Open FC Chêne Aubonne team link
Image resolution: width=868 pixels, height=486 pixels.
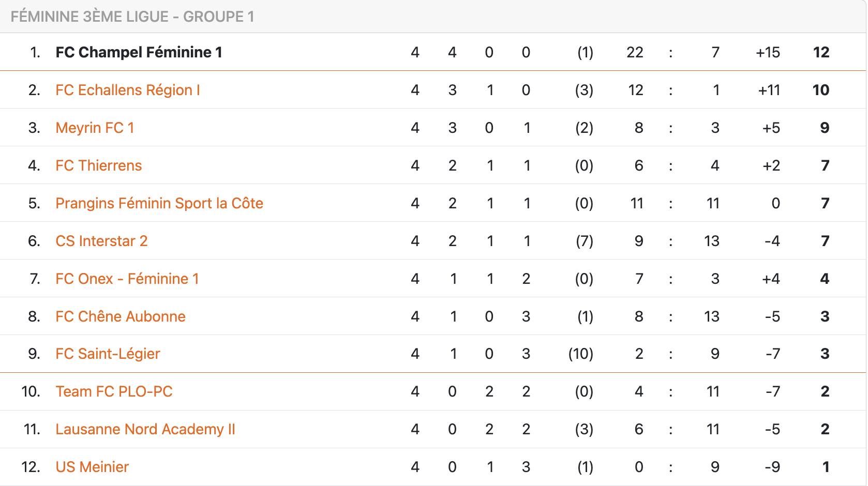121,316
